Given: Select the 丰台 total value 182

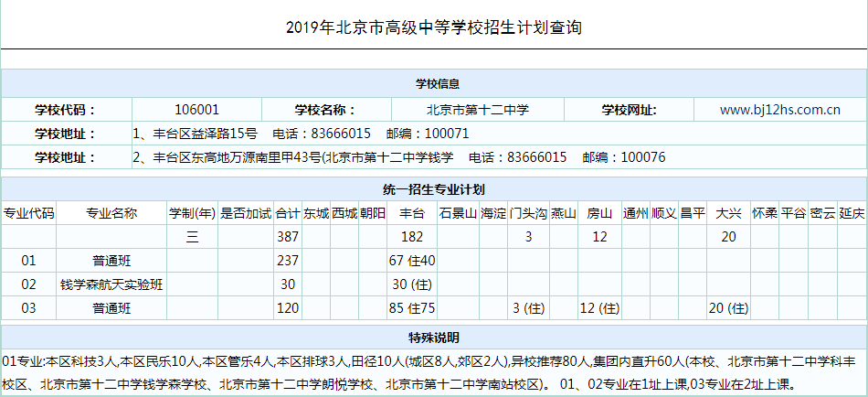Looking at the screenshot, I should pos(412,237).
